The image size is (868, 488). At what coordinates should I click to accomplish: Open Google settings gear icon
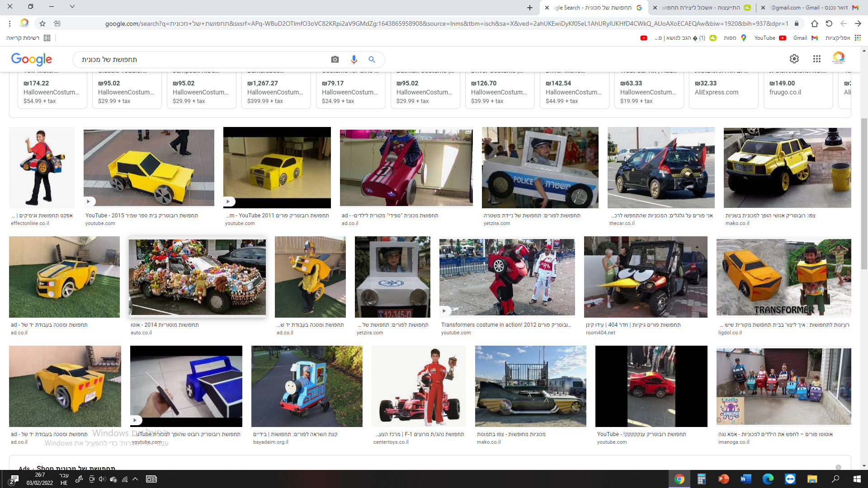pyautogui.click(x=794, y=59)
